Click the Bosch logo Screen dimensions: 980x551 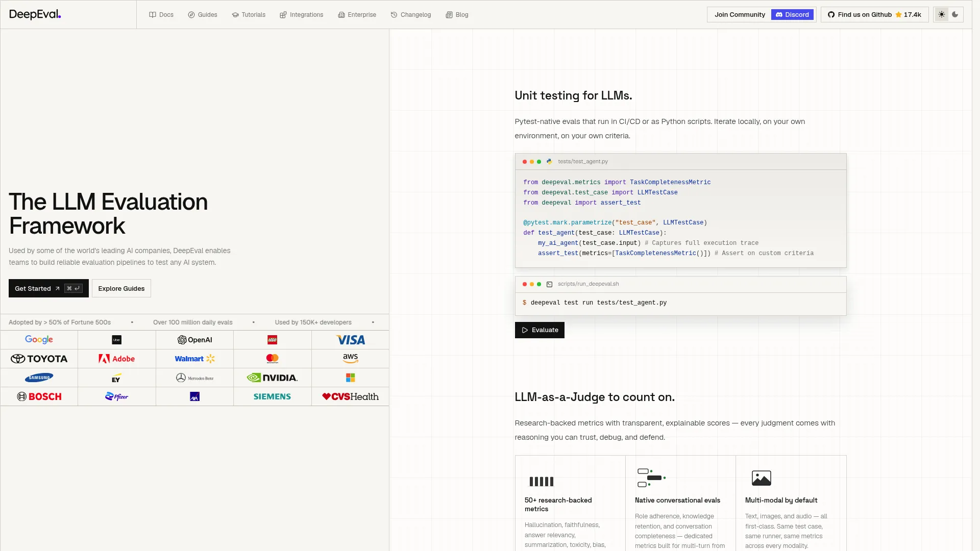39,396
